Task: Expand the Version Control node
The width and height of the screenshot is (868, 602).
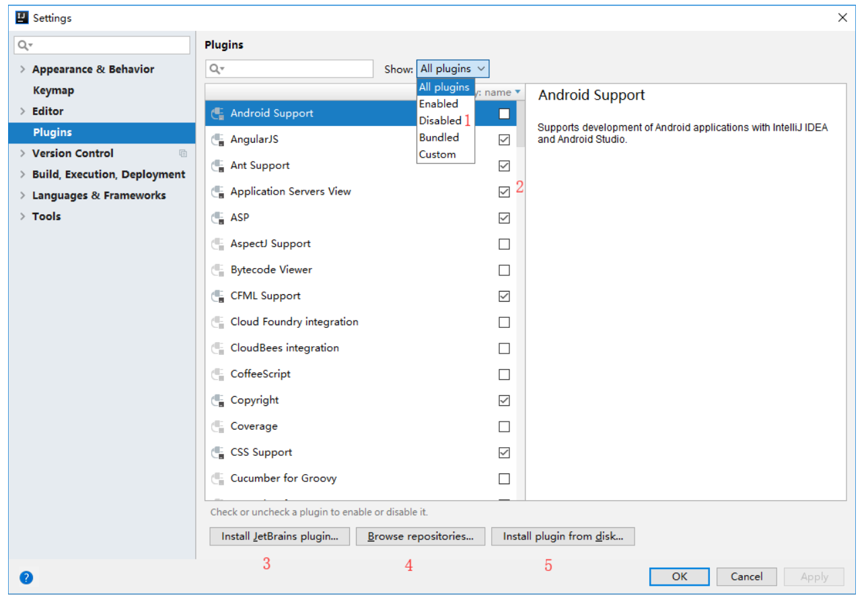Action: click(22, 154)
